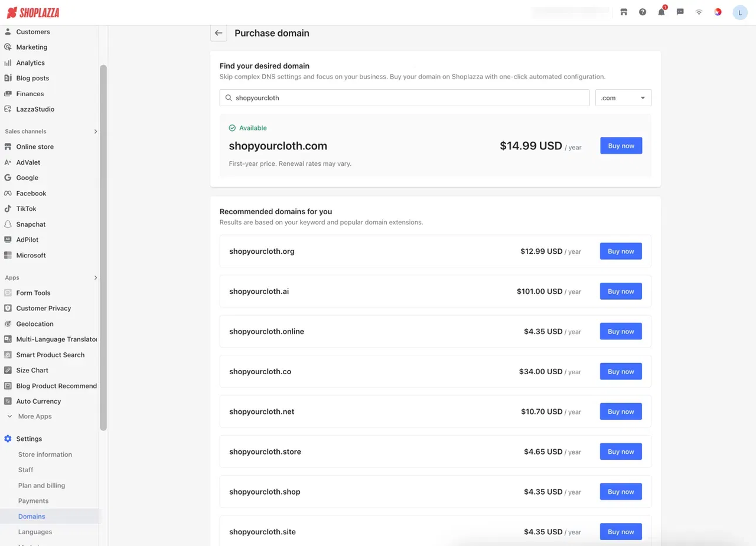Buy shopyourcloth.site now
This screenshot has width=756, height=546.
[621, 532]
